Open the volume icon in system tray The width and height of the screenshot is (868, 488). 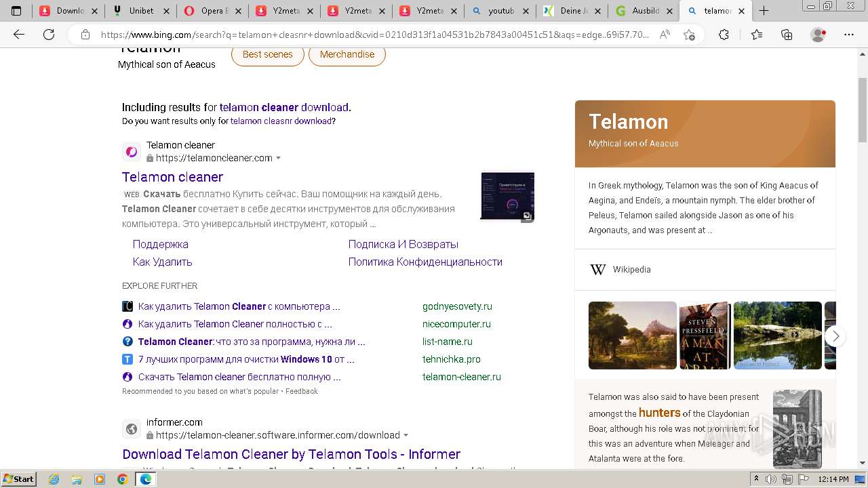[x=772, y=479]
